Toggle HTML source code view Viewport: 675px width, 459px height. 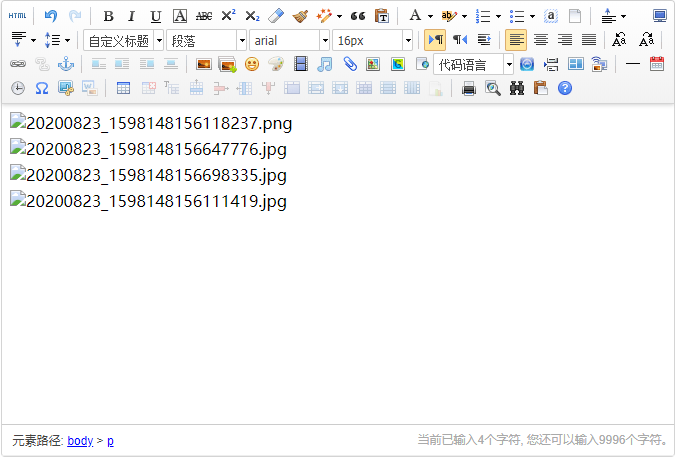[x=18, y=16]
